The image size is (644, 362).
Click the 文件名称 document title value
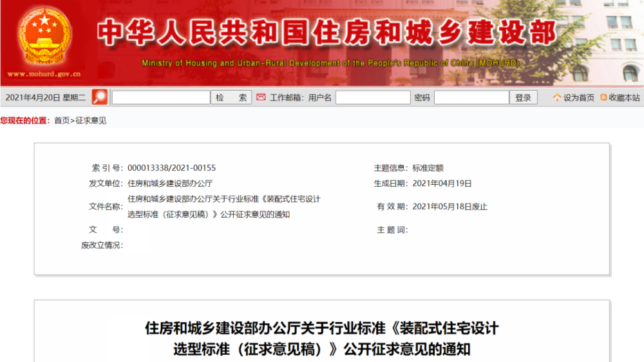click(x=224, y=207)
